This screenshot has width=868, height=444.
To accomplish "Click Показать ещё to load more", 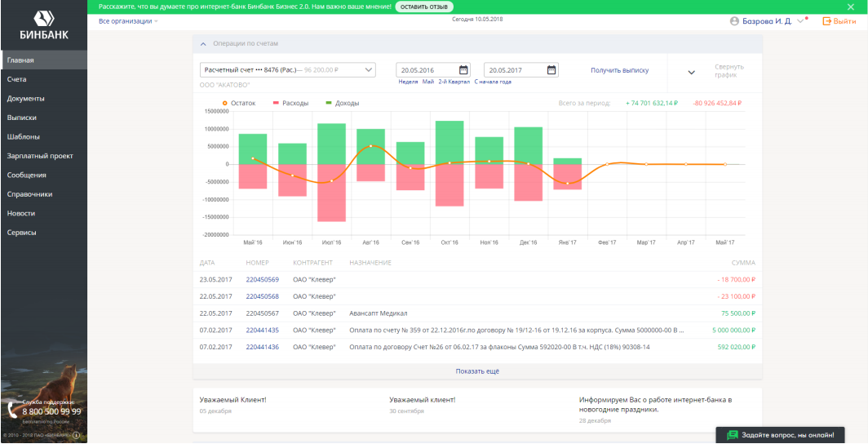I will pyautogui.click(x=477, y=371).
